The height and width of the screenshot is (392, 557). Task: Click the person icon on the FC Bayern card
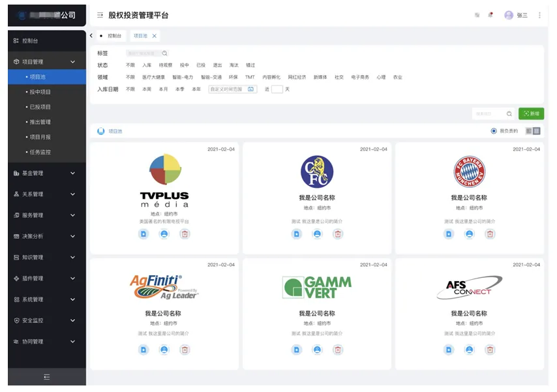pyautogui.click(x=469, y=234)
